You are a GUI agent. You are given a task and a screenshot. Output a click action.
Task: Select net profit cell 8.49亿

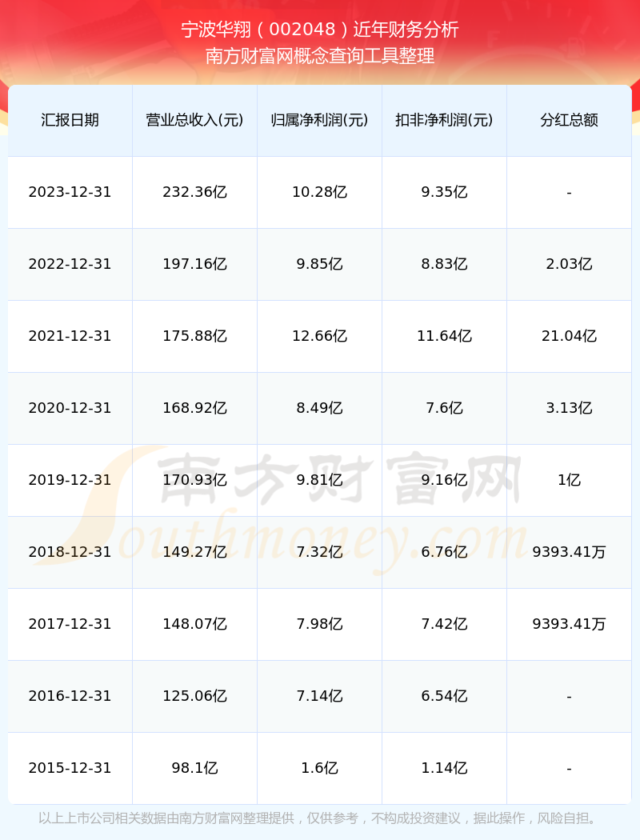[320, 408]
